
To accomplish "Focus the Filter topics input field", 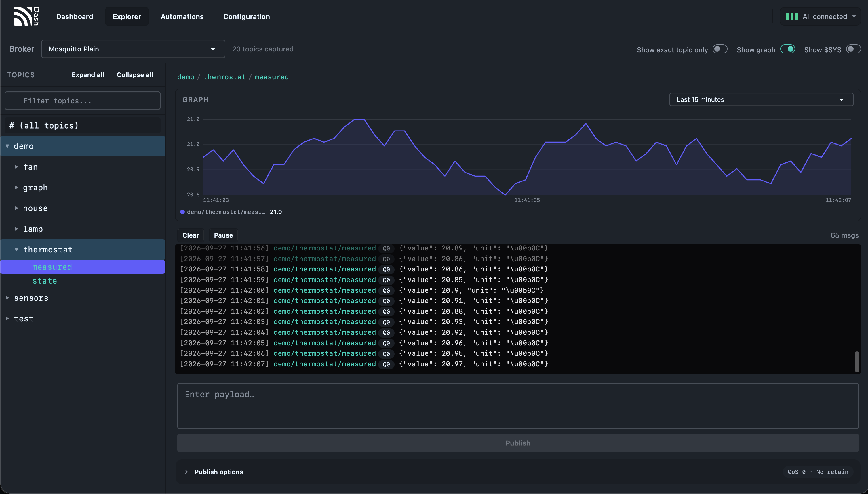I will pos(83,101).
